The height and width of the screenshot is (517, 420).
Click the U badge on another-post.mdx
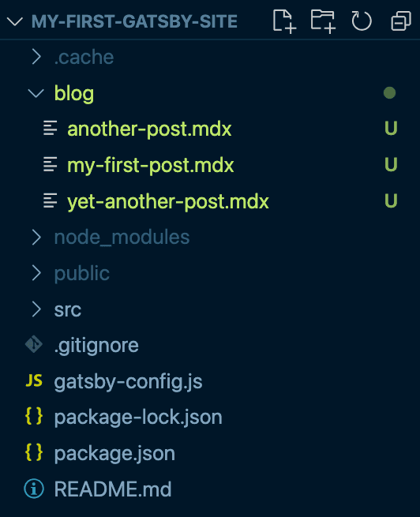click(391, 128)
